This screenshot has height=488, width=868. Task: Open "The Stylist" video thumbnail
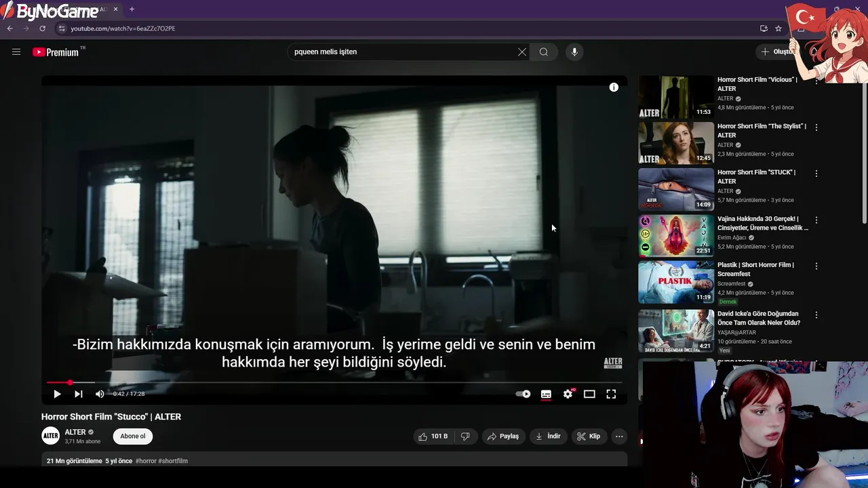click(676, 143)
